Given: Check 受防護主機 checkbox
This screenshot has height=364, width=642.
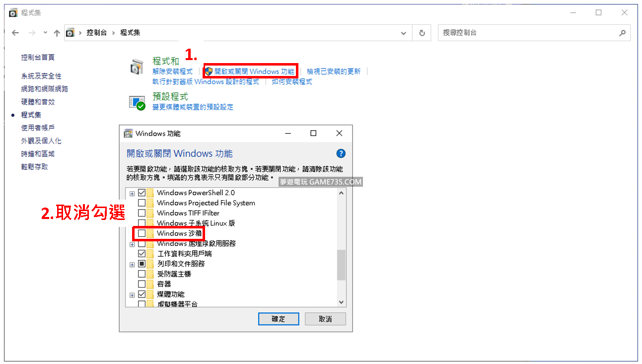Looking at the screenshot, I should (x=142, y=274).
